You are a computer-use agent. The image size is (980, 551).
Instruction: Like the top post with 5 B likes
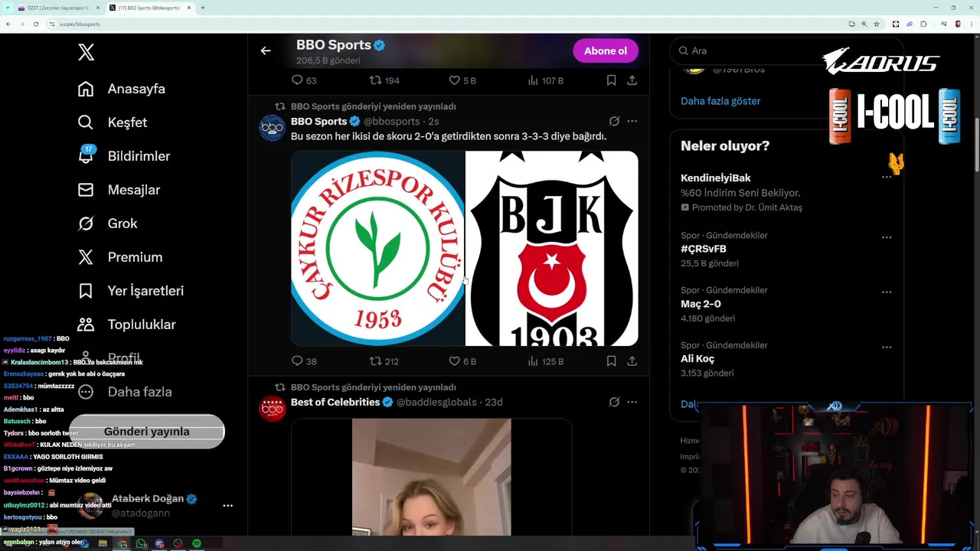pyautogui.click(x=462, y=80)
